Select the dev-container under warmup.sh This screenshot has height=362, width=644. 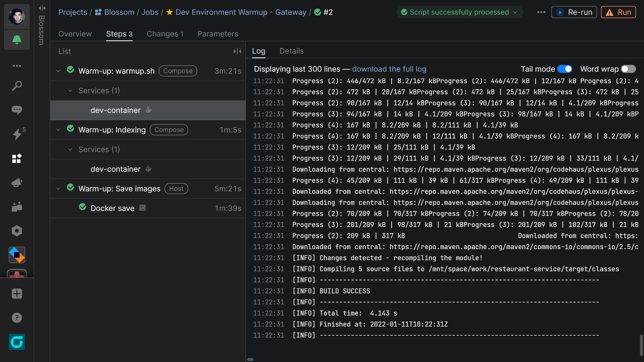[148, 110]
